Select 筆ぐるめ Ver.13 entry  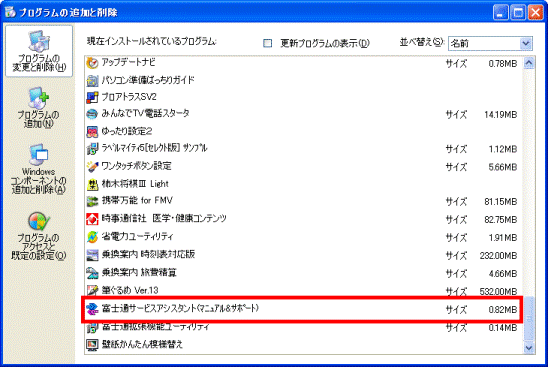[x=130, y=290]
